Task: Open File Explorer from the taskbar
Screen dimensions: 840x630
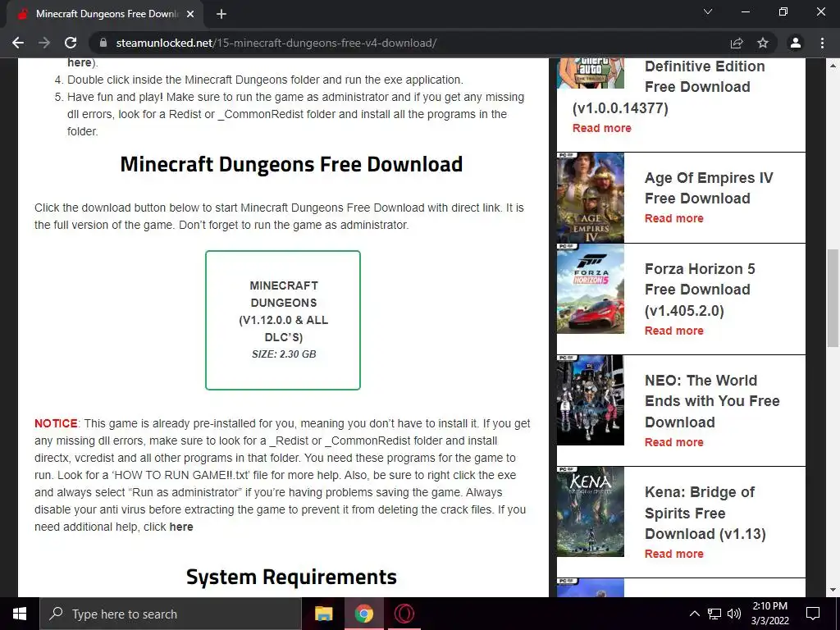Action: (323, 614)
